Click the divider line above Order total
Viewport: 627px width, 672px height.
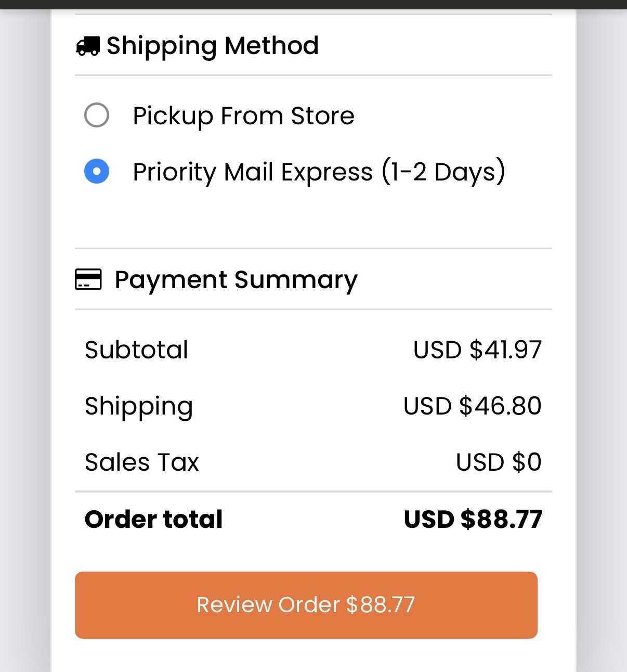coord(313,491)
